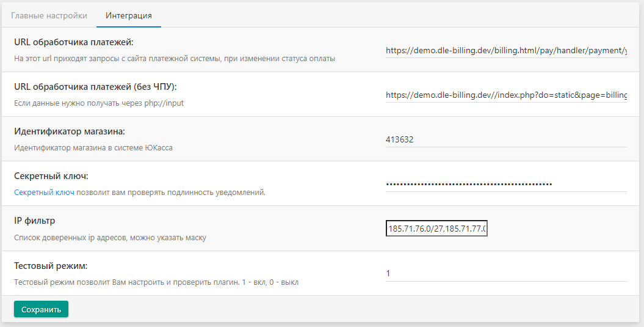Click the IP фильтр input with 185.71.76.0/27

tap(436, 229)
